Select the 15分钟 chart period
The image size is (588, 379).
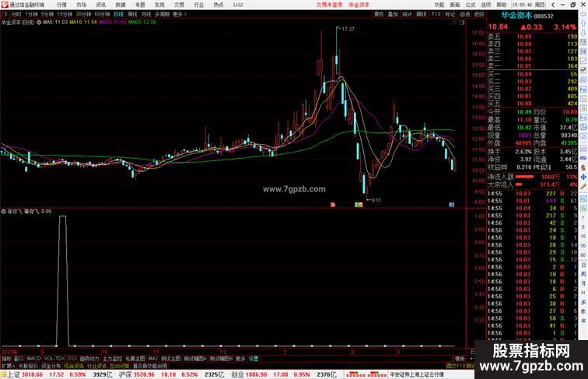(x=65, y=14)
